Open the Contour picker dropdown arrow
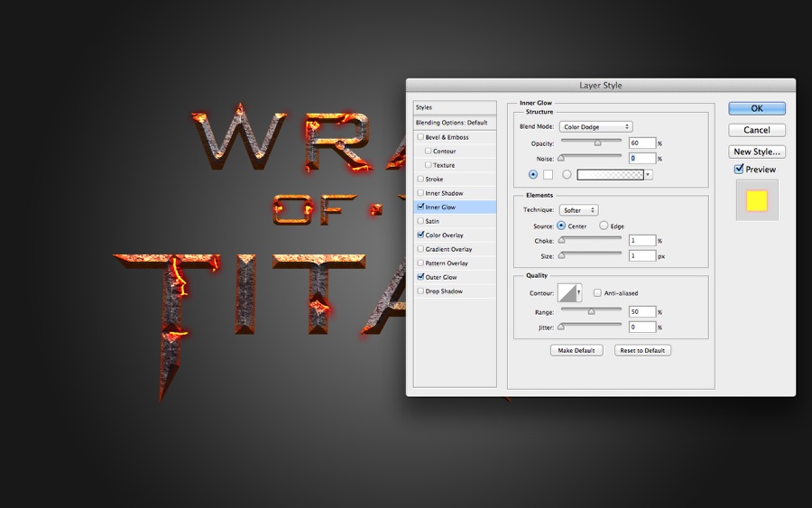The width and height of the screenshot is (812, 508). pyautogui.click(x=578, y=292)
